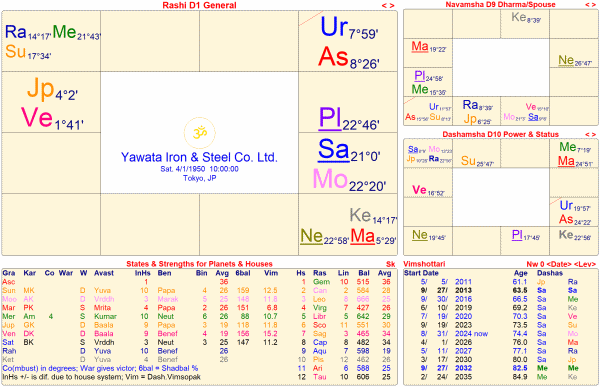
Task: Click the Sa Saturn glyph at 21°0'
Action: pyautogui.click(x=334, y=149)
